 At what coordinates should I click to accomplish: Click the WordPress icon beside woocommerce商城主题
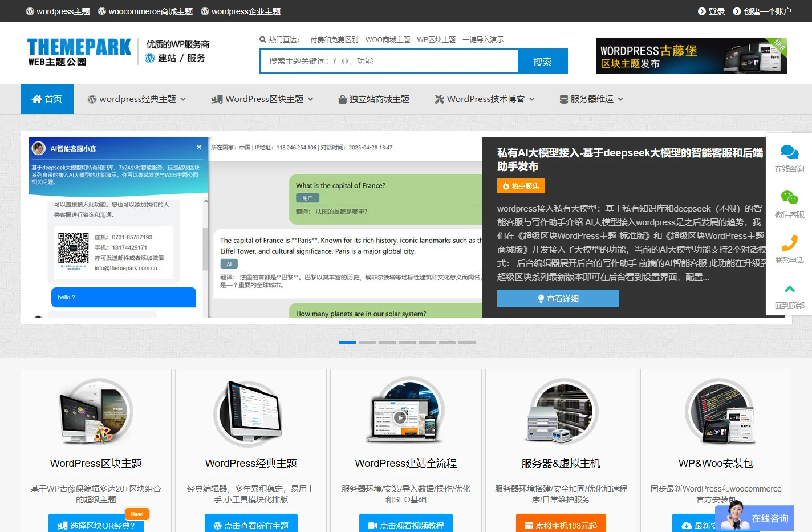click(102, 11)
